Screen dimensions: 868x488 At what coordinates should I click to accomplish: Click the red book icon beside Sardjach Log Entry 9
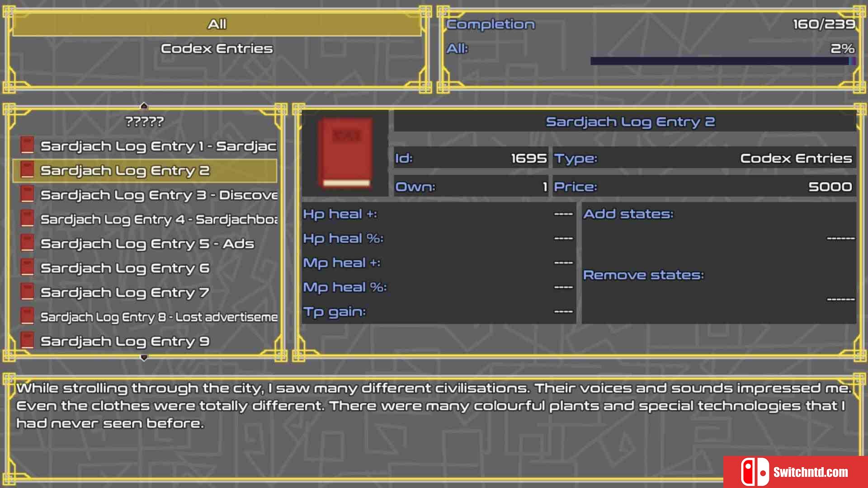click(x=28, y=341)
